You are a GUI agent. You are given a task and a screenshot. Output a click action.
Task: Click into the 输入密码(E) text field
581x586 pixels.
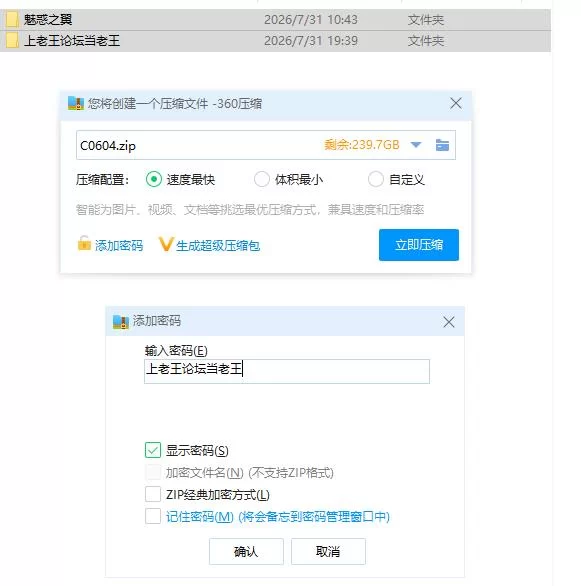click(x=287, y=371)
